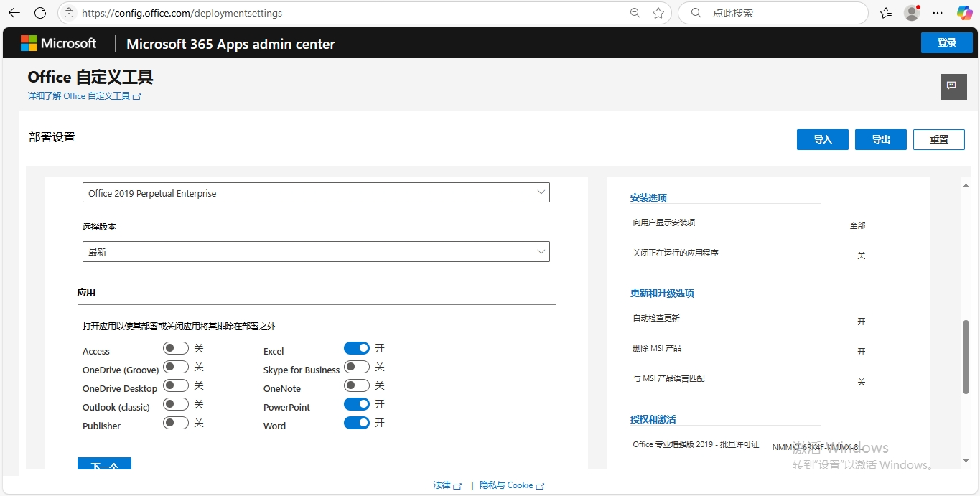
Task: Click the scrollbar up arrow
Action: (x=966, y=185)
